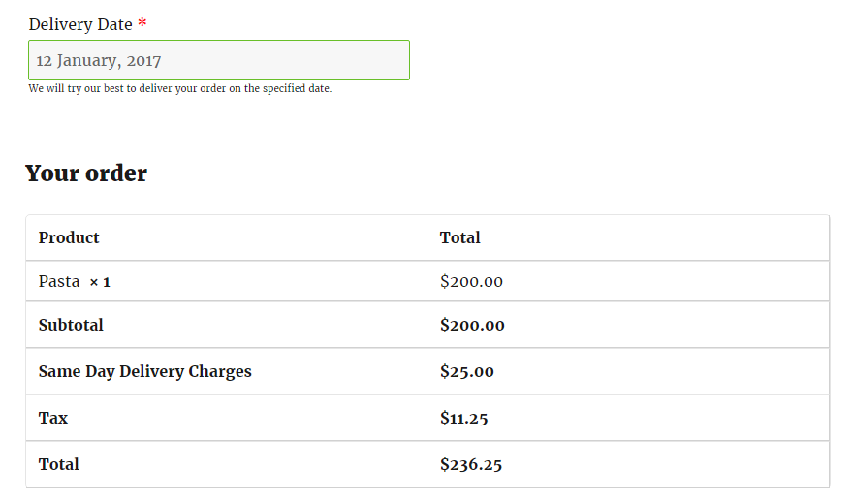Image resolution: width=853 pixels, height=504 pixels.
Task: Click the Your order heading
Action: click(86, 173)
